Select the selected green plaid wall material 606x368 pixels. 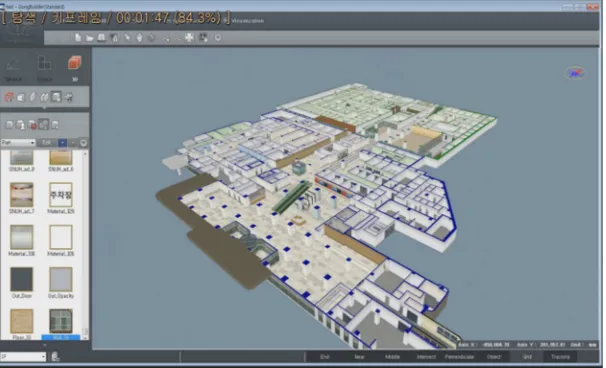[61, 321]
